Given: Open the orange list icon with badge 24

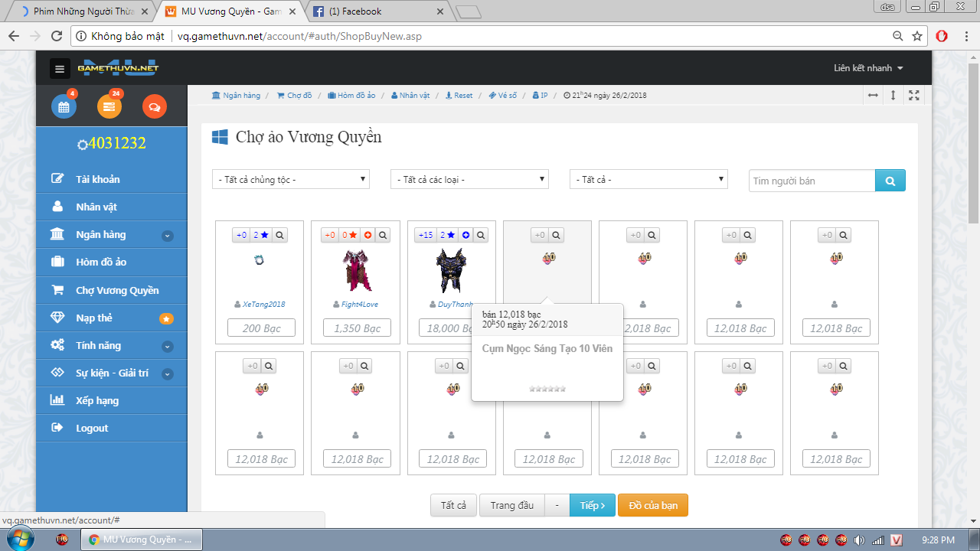Looking at the screenshot, I should tap(109, 106).
